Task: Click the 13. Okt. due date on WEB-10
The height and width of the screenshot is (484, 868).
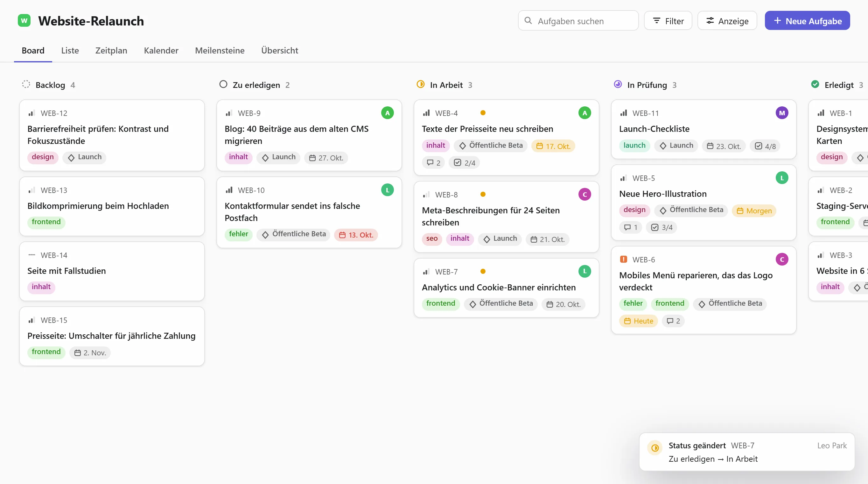Action: click(x=356, y=235)
